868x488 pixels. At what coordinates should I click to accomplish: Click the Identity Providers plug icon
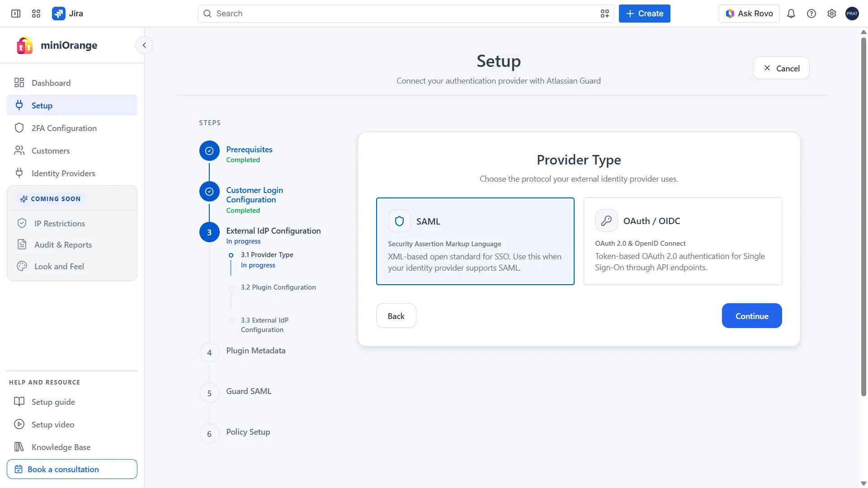(19, 173)
